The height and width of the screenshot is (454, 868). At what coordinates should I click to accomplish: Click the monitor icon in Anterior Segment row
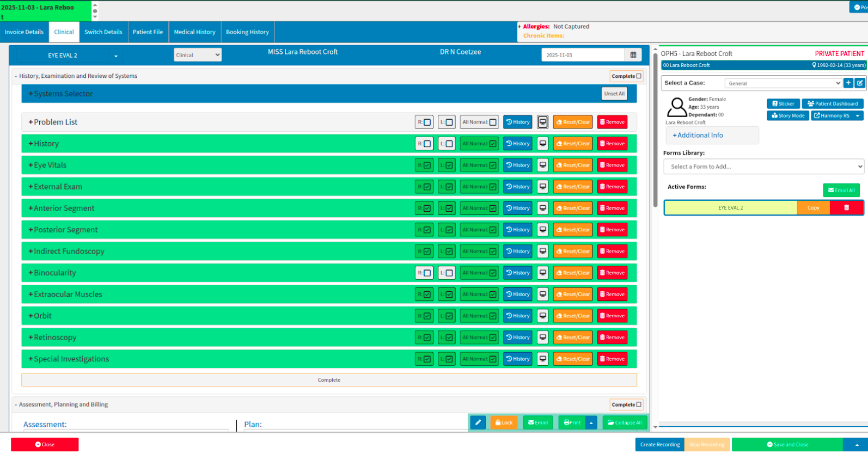542,208
